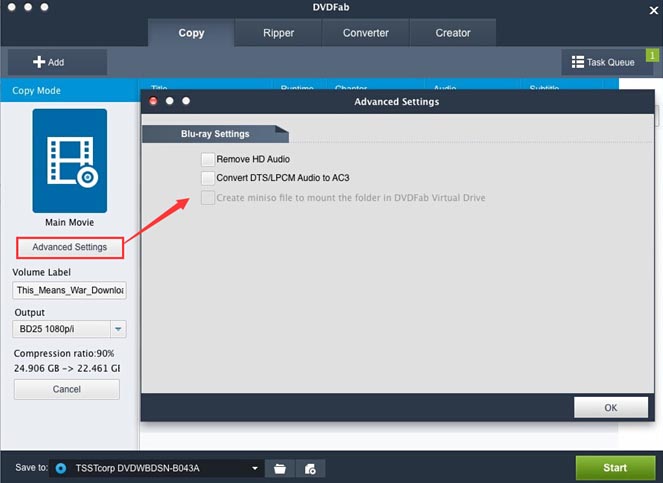This screenshot has height=483, width=663.
Task: Click the Main Movie label
Action: coord(70,222)
